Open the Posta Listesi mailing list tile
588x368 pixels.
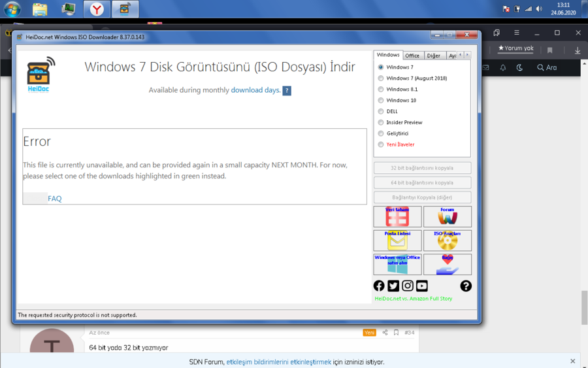point(397,241)
